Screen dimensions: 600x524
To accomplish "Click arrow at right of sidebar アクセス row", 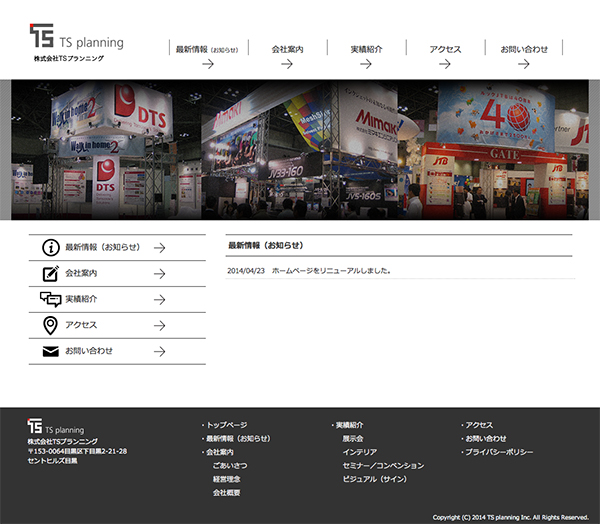I will click(x=160, y=326).
